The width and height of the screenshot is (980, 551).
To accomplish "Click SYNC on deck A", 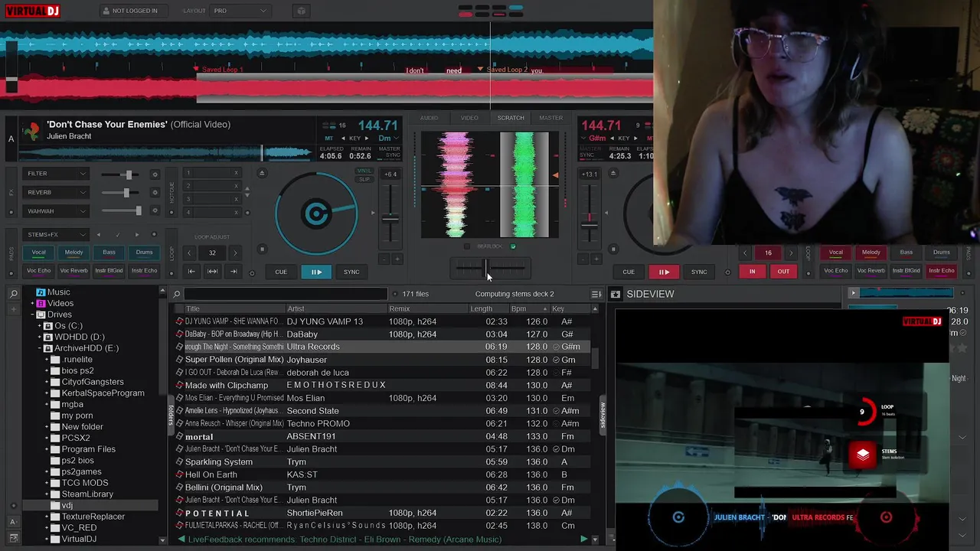I will 351,272.
